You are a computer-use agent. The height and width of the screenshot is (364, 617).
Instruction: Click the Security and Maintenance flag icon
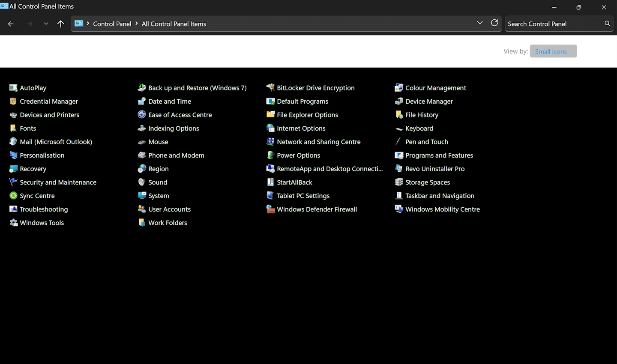(x=13, y=182)
